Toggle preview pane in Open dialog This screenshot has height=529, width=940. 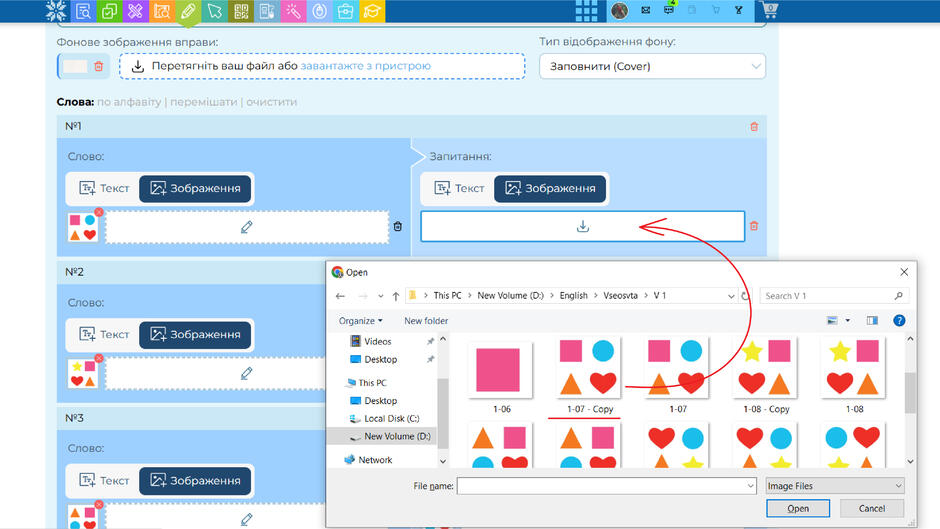[x=872, y=320]
